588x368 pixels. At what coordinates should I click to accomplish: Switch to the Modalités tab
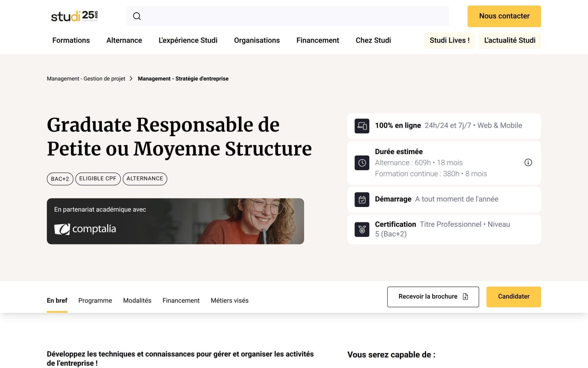click(137, 300)
